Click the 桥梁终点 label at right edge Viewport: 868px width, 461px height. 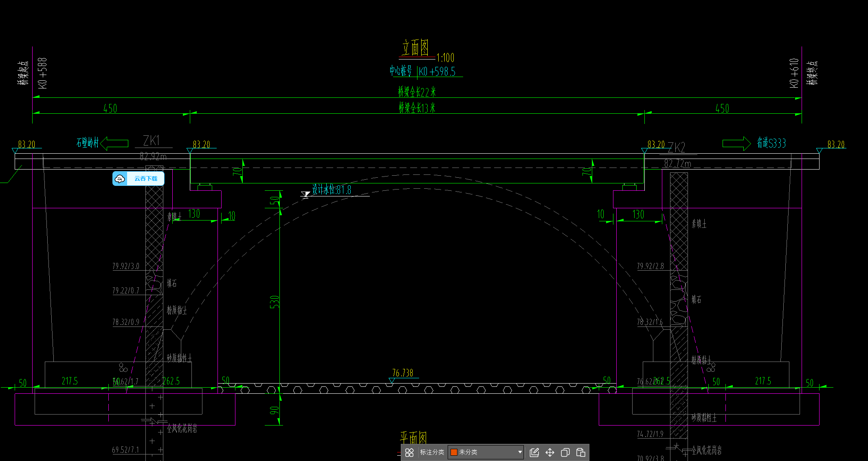[813, 73]
